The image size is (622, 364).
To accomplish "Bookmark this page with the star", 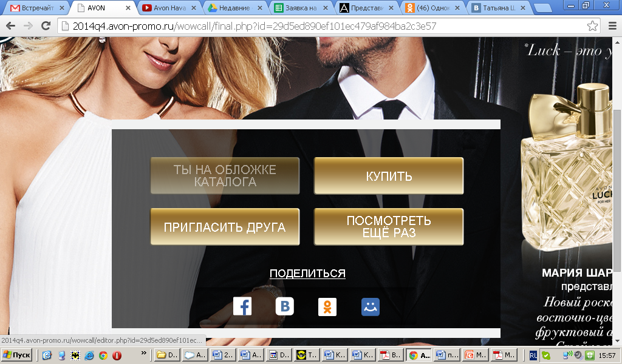I will pyautogui.click(x=592, y=26).
